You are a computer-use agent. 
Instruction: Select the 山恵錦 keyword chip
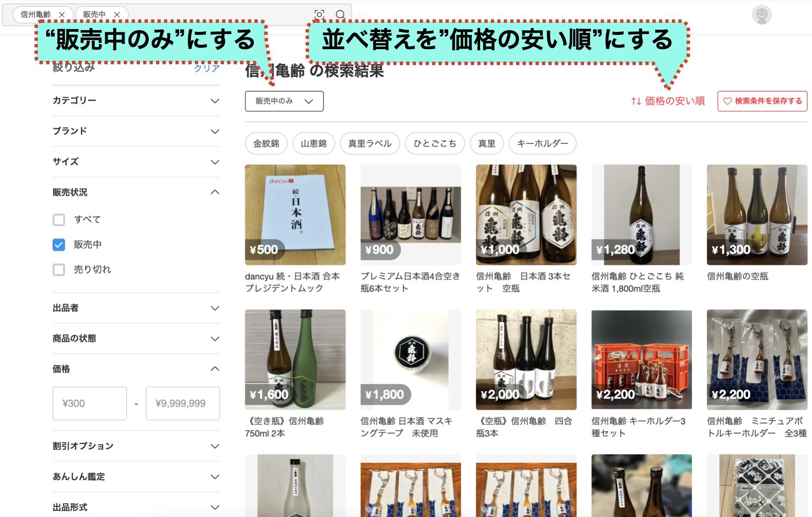point(314,143)
